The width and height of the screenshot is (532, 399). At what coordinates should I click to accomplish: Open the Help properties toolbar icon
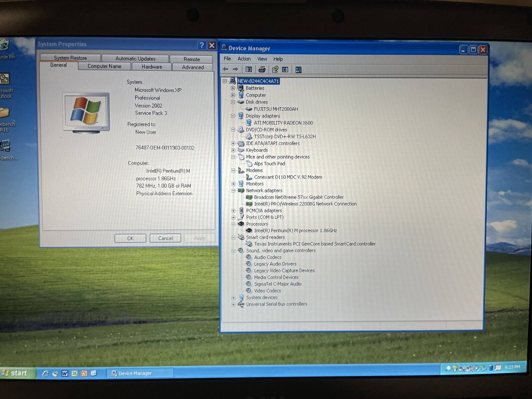coord(275,69)
